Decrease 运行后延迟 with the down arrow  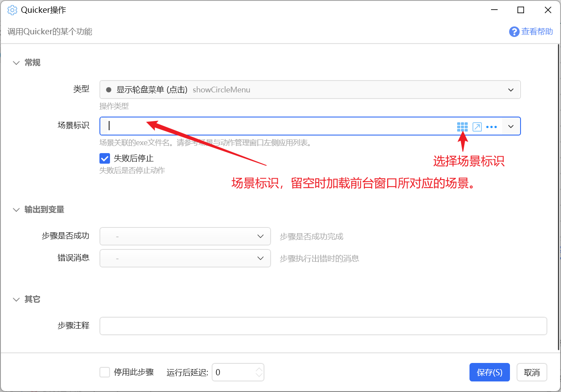[x=259, y=376]
